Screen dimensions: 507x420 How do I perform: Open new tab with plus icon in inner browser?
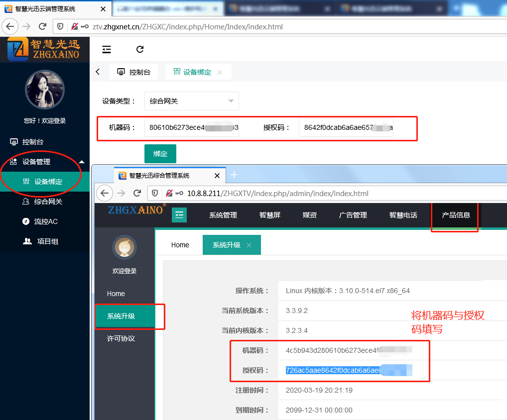click(234, 175)
